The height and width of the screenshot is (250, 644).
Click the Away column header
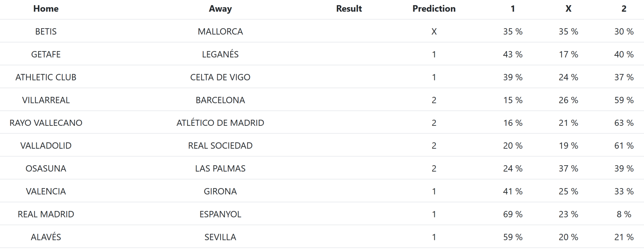(x=220, y=9)
